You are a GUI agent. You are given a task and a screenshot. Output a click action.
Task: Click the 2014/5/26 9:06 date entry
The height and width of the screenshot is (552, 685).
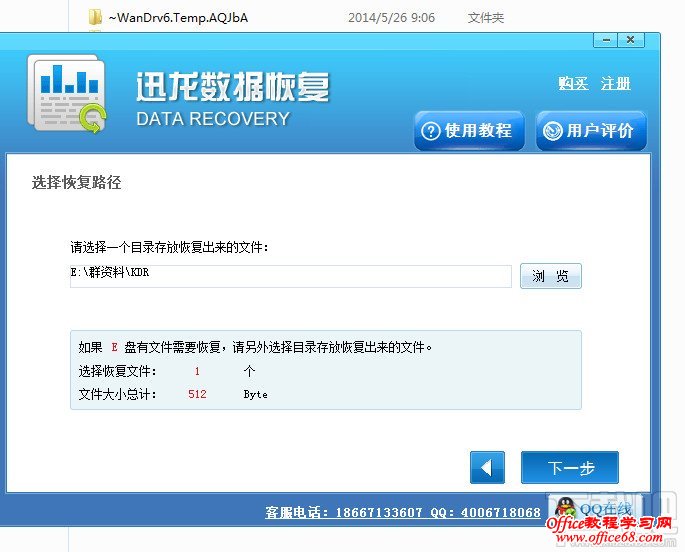[391, 18]
